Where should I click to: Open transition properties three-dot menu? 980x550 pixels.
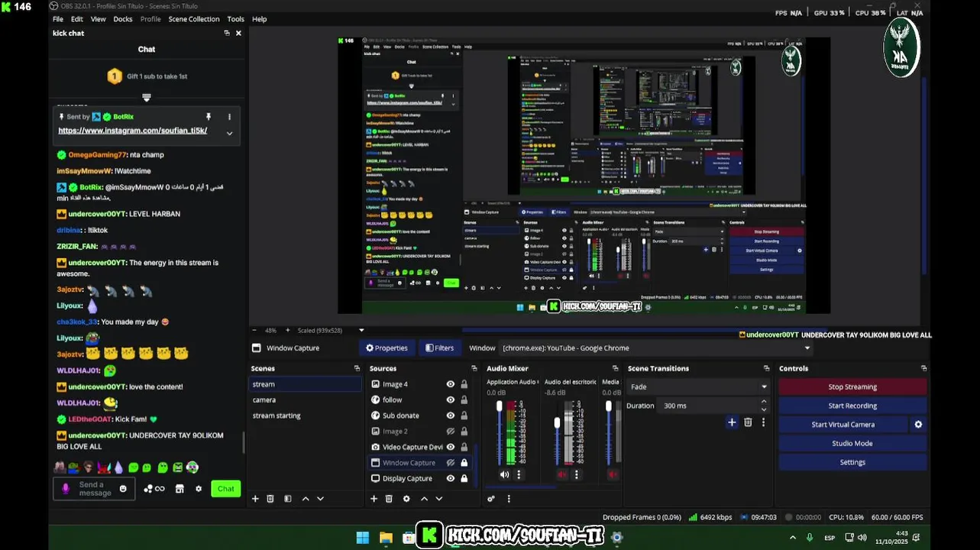763,422
